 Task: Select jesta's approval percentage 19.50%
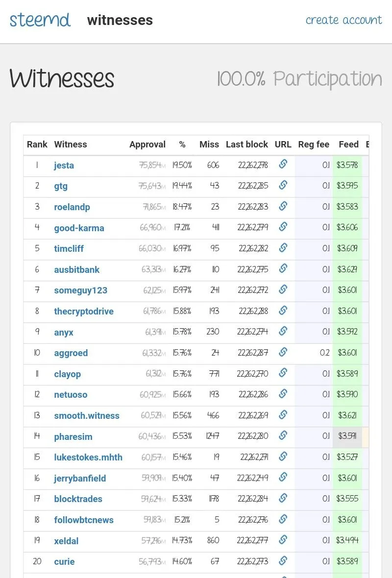(182, 165)
